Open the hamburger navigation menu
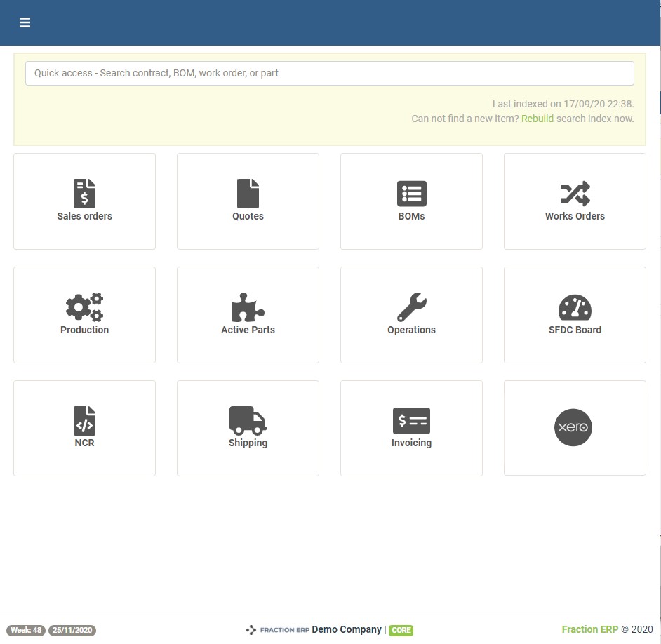 pyautogui.click(x=25, y=22)
